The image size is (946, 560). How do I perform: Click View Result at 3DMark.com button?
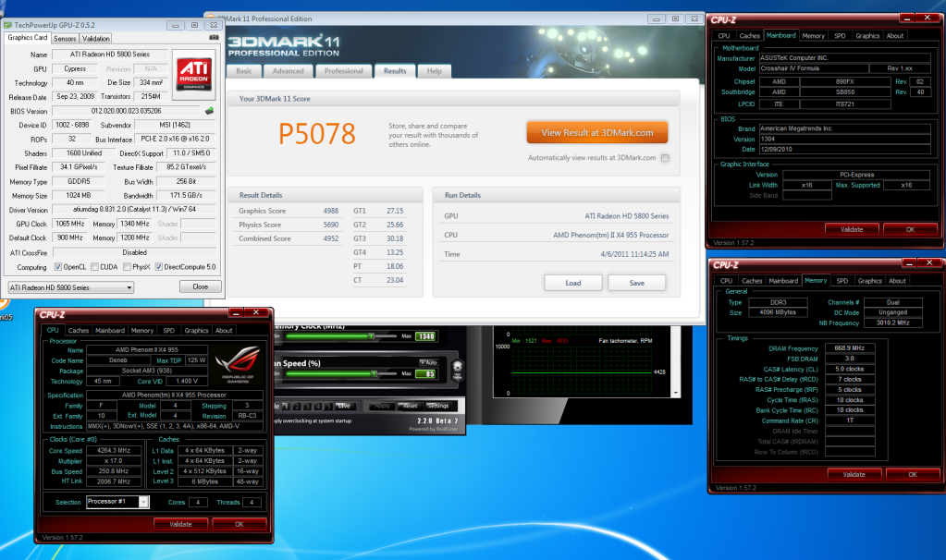click(x=596, y=133)
